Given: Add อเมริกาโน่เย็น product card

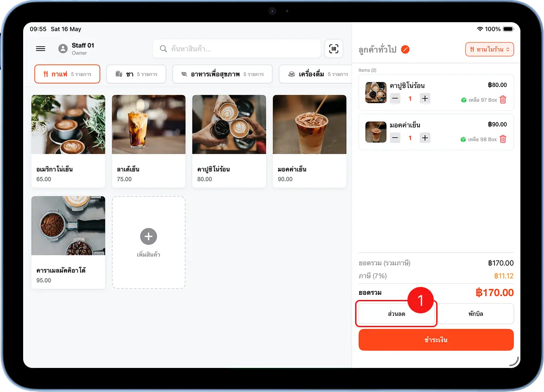Looking at the screenshot, I should click(x=69, y=141).
